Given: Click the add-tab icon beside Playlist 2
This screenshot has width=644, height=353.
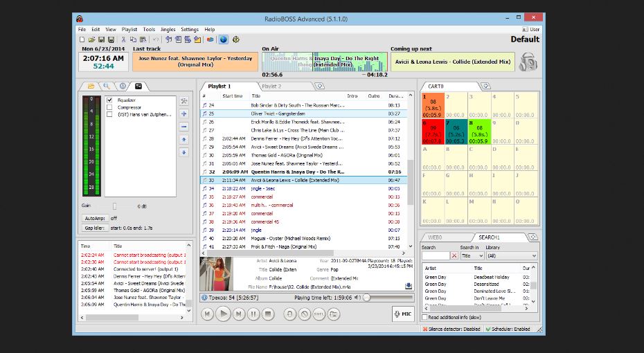Looking at the screenshot, I should click(x=320, y=87).
